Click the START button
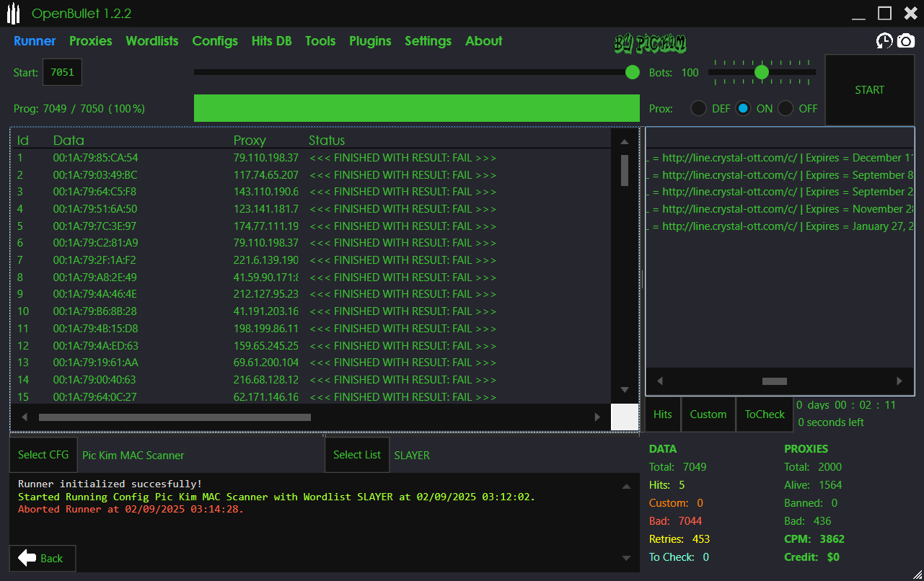Screen dimensions: 924x581 click(x=869, y=90)
